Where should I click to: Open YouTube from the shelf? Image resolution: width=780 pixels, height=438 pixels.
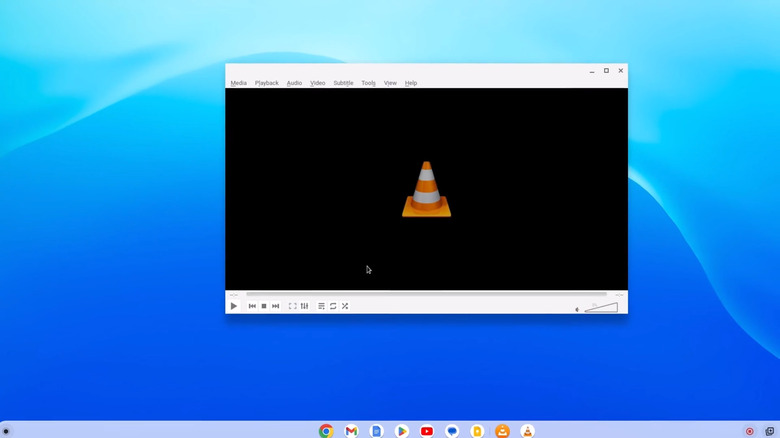pos(427,431)
